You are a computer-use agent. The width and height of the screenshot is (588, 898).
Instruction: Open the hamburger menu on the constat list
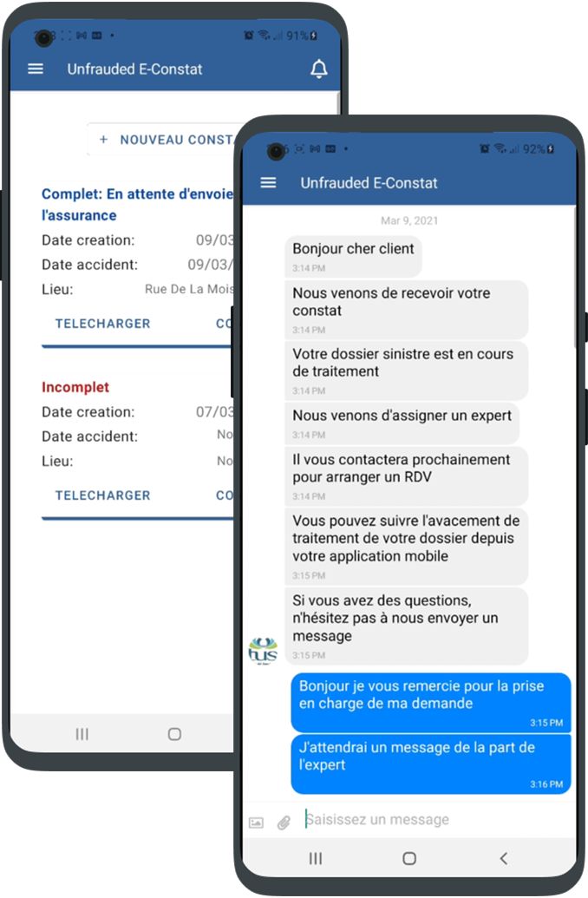point(36,69)
